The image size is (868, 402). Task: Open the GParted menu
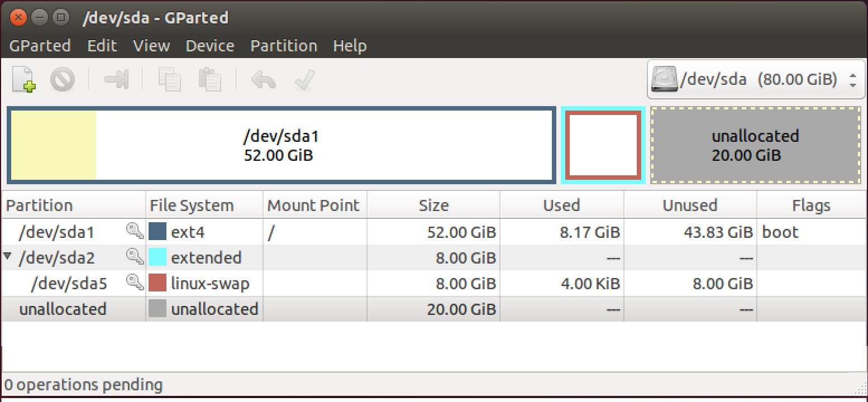coord(40,46)
